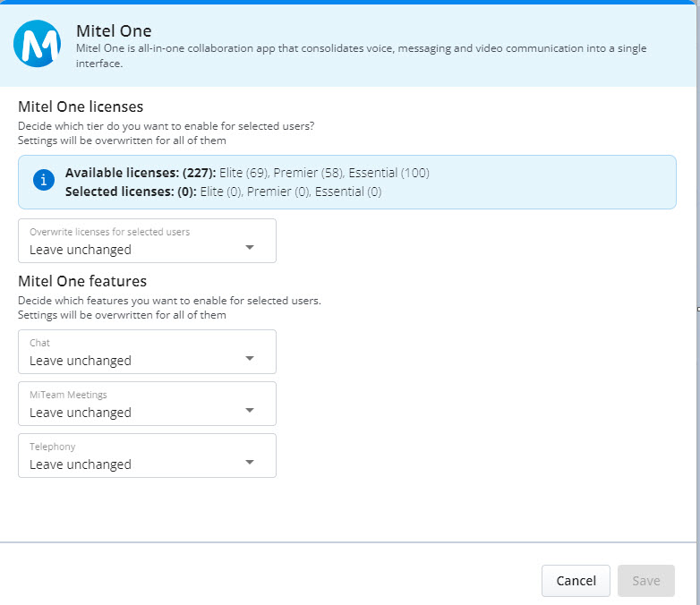The height and width of the screenshot is (605, 700).
Task: Open the Chat feature dropdown
Action: coord(147,352)
